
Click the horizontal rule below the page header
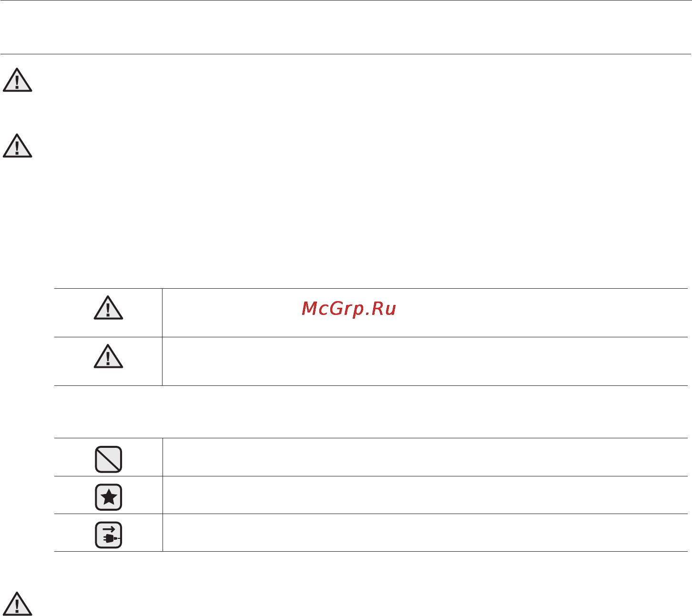tap(346, 54)
